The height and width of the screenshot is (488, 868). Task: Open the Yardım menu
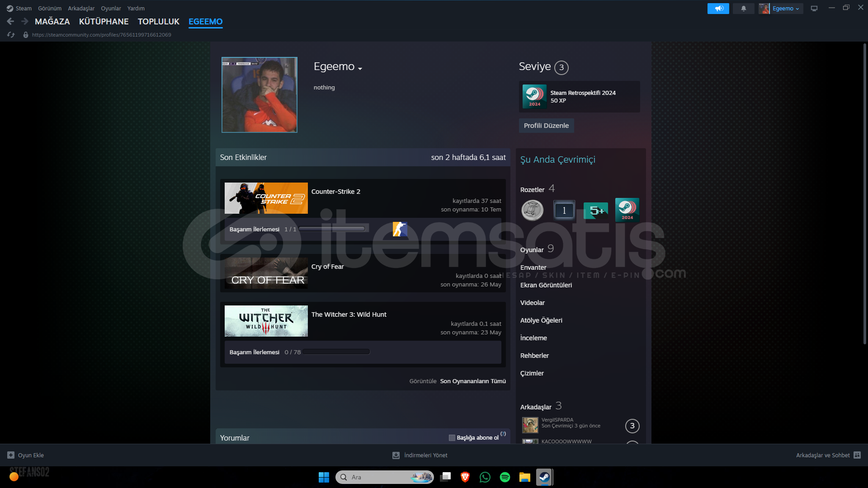point(136,8)
